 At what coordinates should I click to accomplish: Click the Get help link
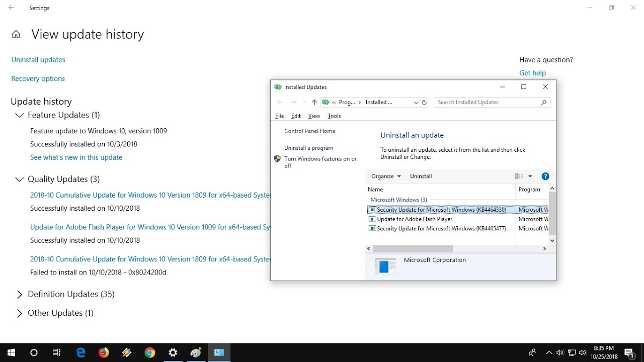pos(532,73)
